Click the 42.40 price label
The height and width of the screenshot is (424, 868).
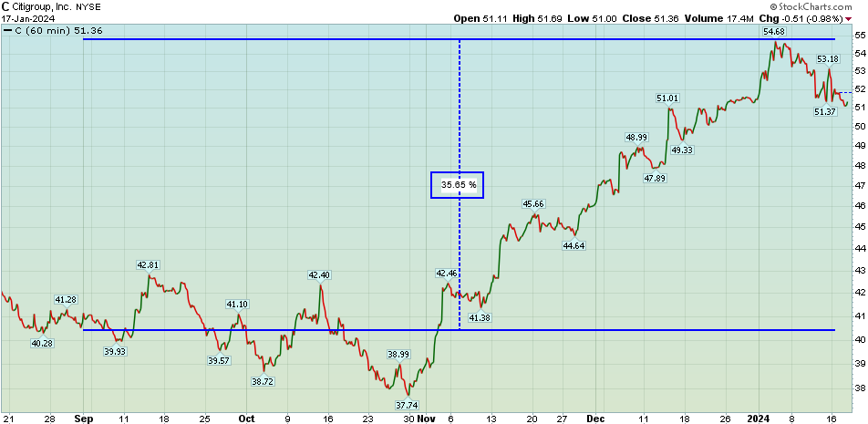click(x=320, y=274)
